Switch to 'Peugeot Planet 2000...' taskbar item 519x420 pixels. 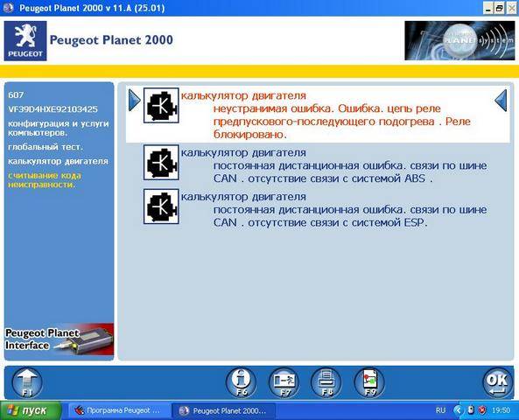coord(223,410)
